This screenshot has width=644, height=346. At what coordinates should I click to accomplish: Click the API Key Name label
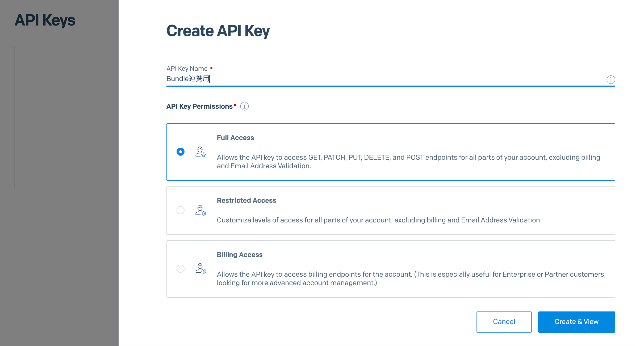[187, 69]
